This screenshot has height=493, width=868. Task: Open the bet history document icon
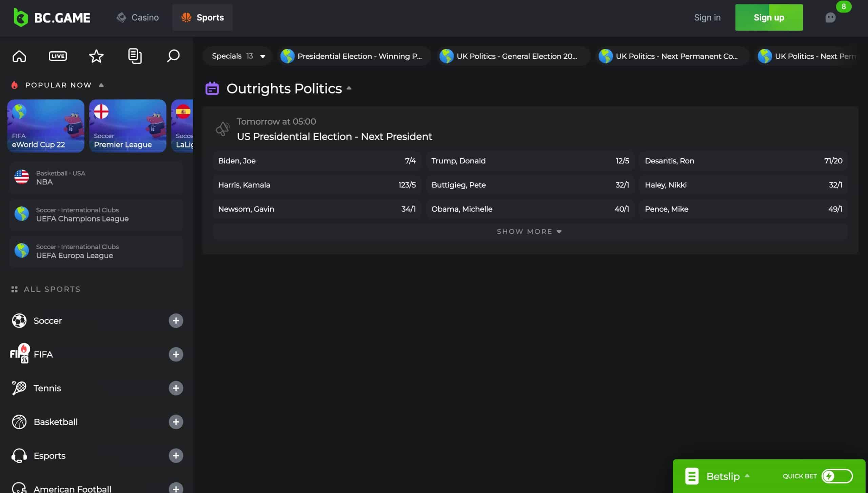(x=135, y=56)
